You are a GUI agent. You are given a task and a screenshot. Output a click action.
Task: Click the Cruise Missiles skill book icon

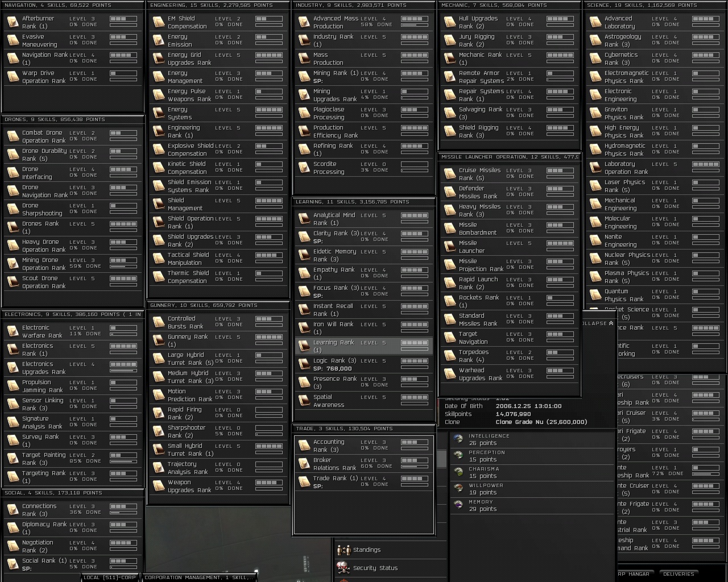point(450,174)
